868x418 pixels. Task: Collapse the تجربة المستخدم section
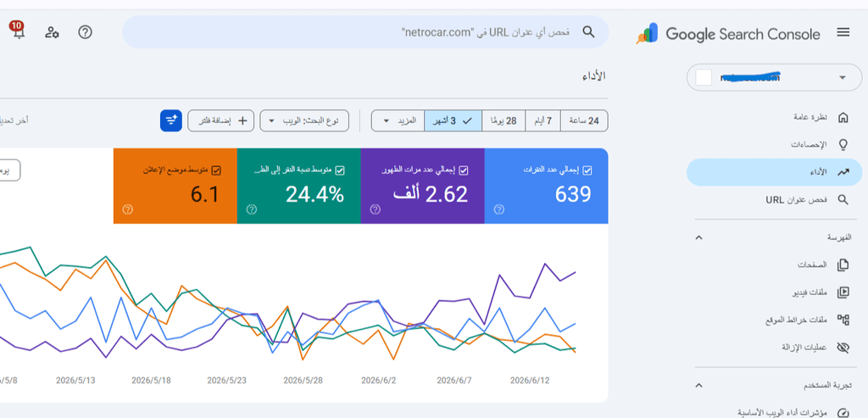[698, 385]
